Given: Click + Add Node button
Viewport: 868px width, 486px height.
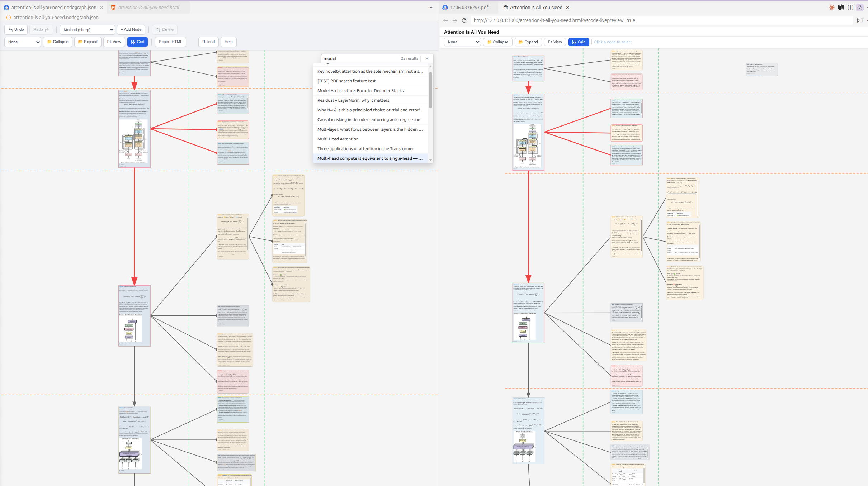Looking at the screenshot, I should tap(131, 30).
